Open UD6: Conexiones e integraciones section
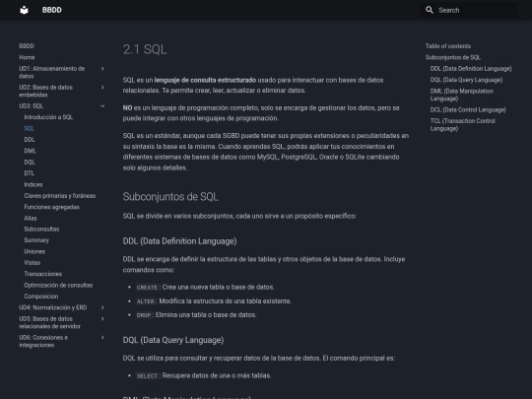532x399 pixels. pos(43,341)
